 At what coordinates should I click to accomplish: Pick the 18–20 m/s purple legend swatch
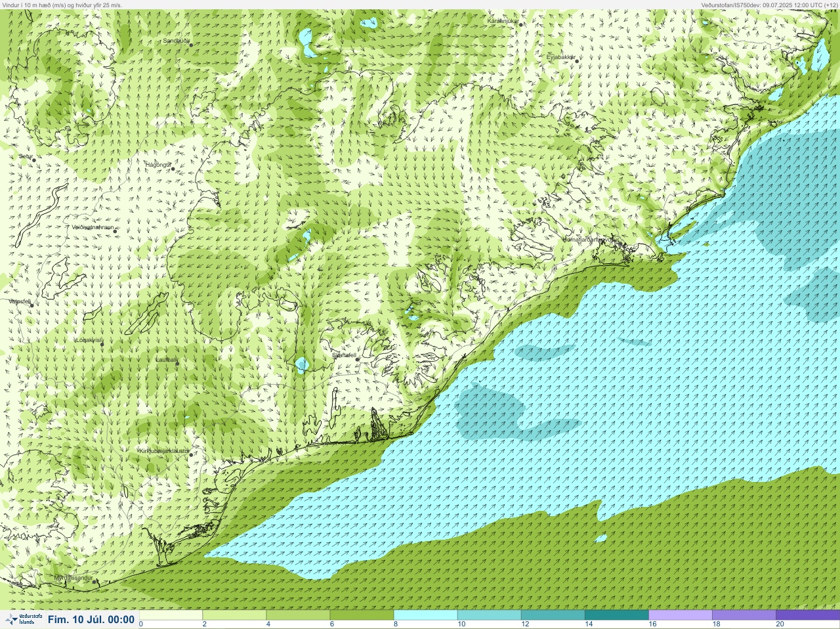coord(744,615)
